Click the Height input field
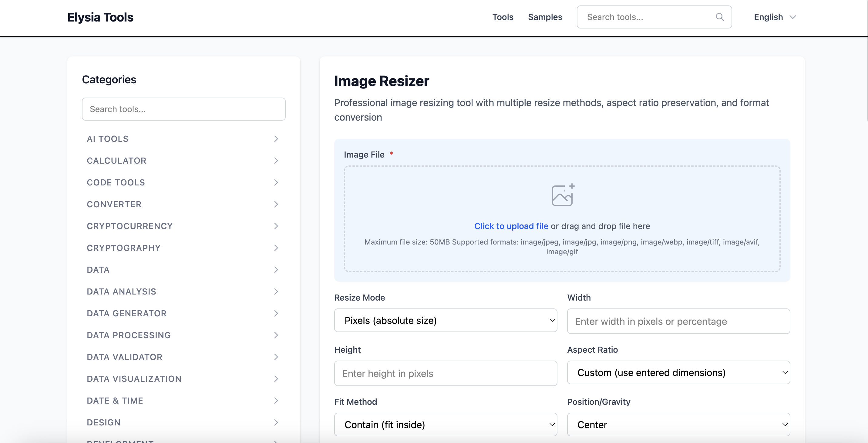868x443 pixels. (x=446, y=373)
